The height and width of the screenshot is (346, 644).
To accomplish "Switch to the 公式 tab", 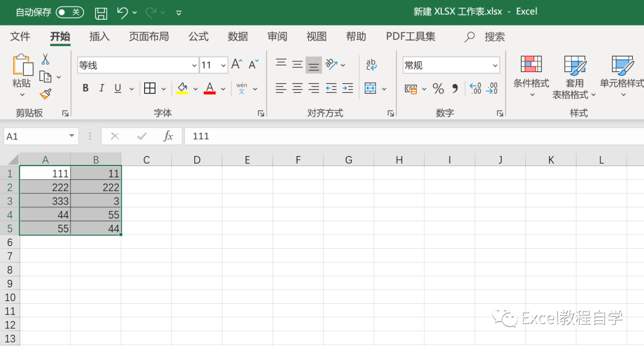I will point(199,36).
